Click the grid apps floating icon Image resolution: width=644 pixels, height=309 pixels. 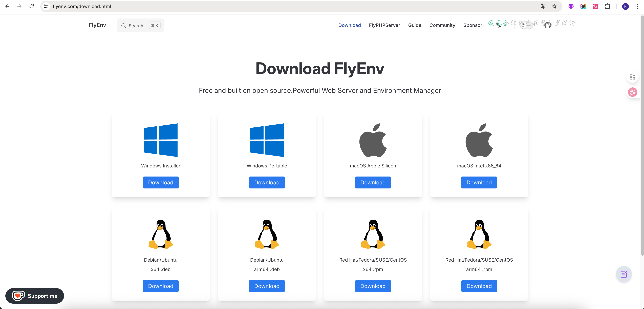632,77
